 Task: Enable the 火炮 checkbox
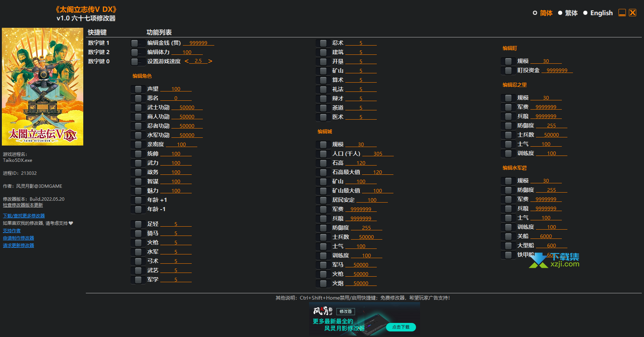tap(323, 283)
